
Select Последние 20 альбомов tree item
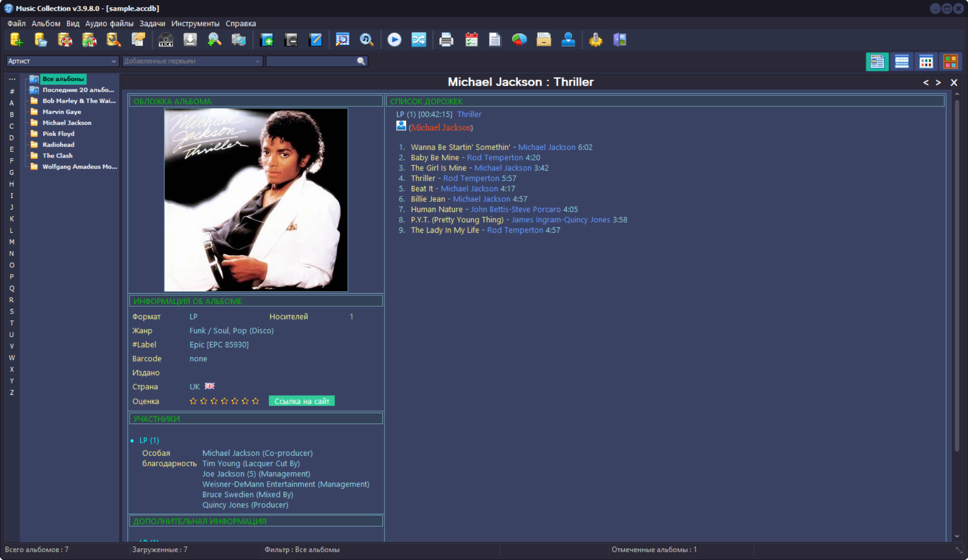[x=78, y=90]
